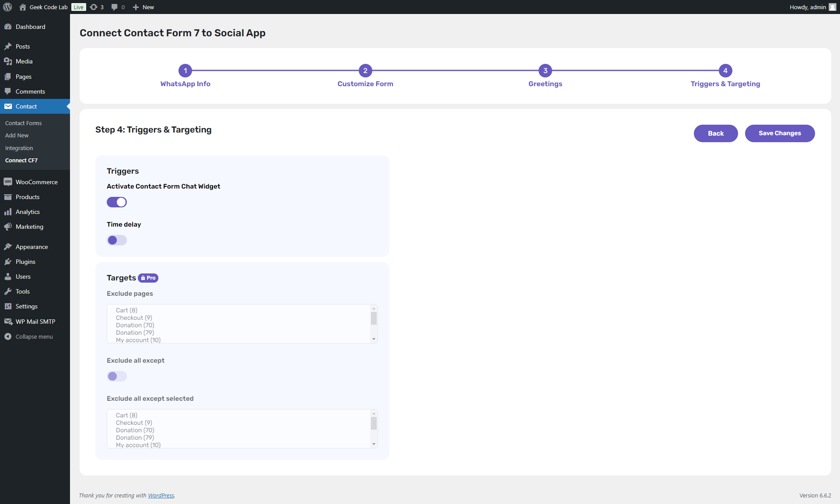
Task: Select Cart (8) in Exclude all except selected
Action: click(126, 415)
